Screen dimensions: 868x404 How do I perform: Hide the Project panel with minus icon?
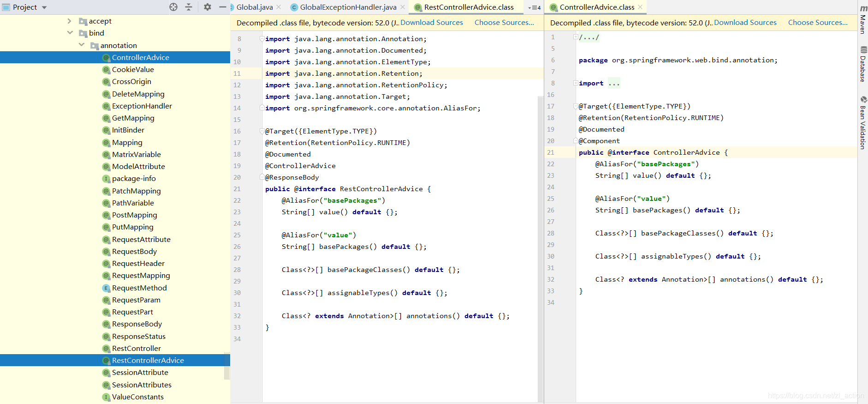pyautogui.click(x=222, y=7)
